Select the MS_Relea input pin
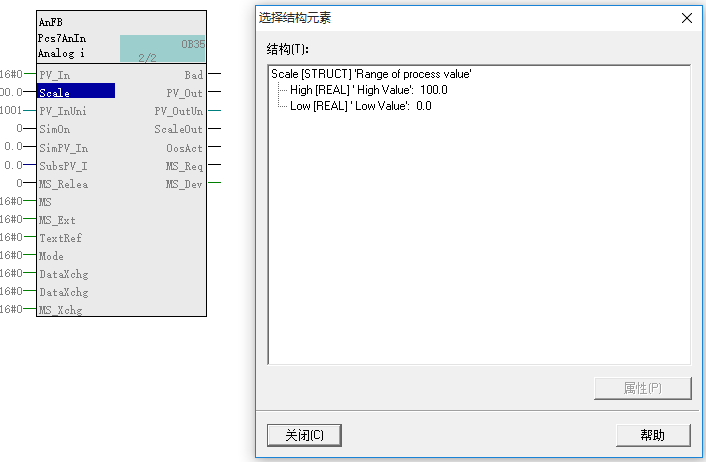The width and height of the screenshot is (706, 462). pyautogui.click(x=62, y=184)
